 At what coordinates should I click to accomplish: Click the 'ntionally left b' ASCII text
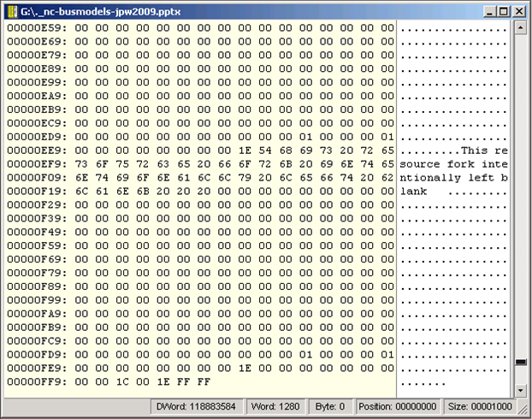click(453, 177)
